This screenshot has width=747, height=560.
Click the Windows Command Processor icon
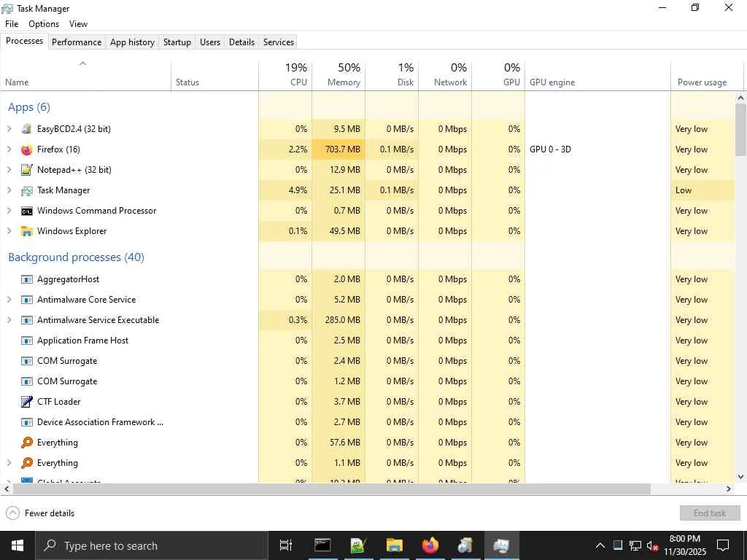[x=27, y=211]
